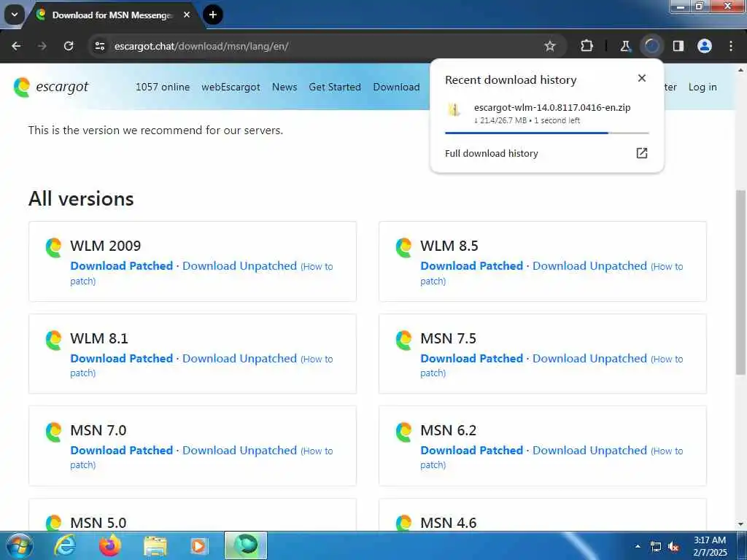Click WLM 2009 Download Unpatched link
Screen dimensions: 747x560
pos(239,265)
